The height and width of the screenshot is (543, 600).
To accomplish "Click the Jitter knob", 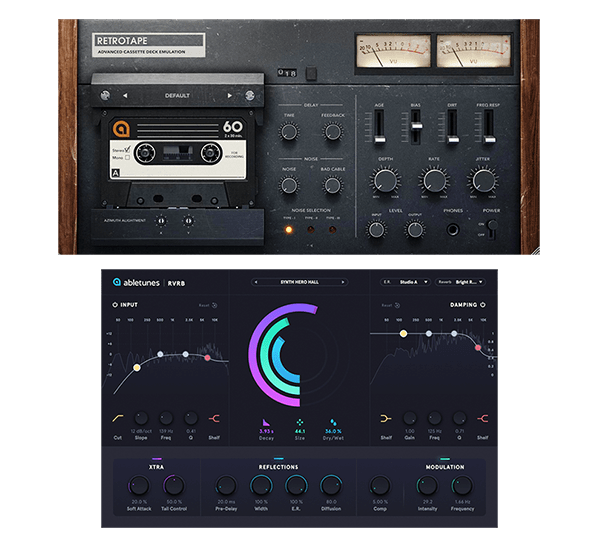I will click(x=483, y=181).
